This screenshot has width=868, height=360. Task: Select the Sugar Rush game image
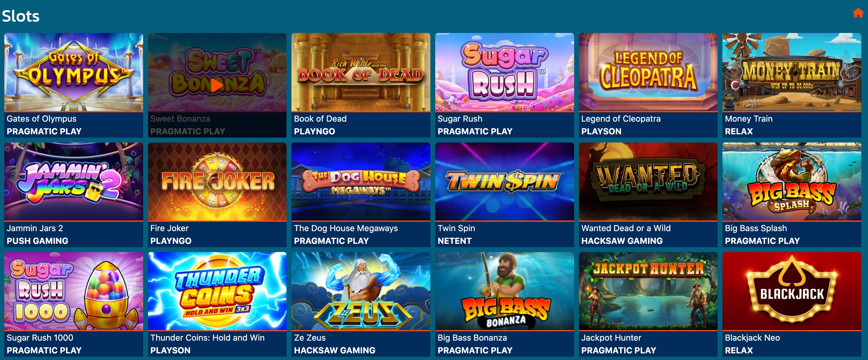(x=505, y=72)
